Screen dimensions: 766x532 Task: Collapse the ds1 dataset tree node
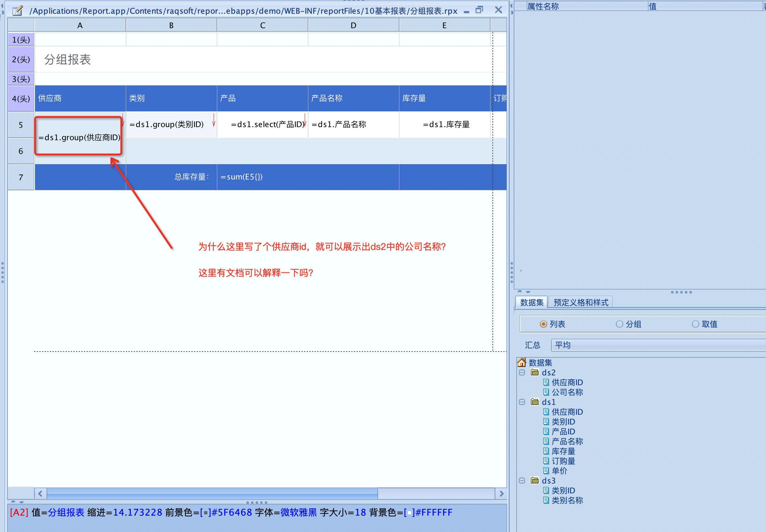(522, 402)
